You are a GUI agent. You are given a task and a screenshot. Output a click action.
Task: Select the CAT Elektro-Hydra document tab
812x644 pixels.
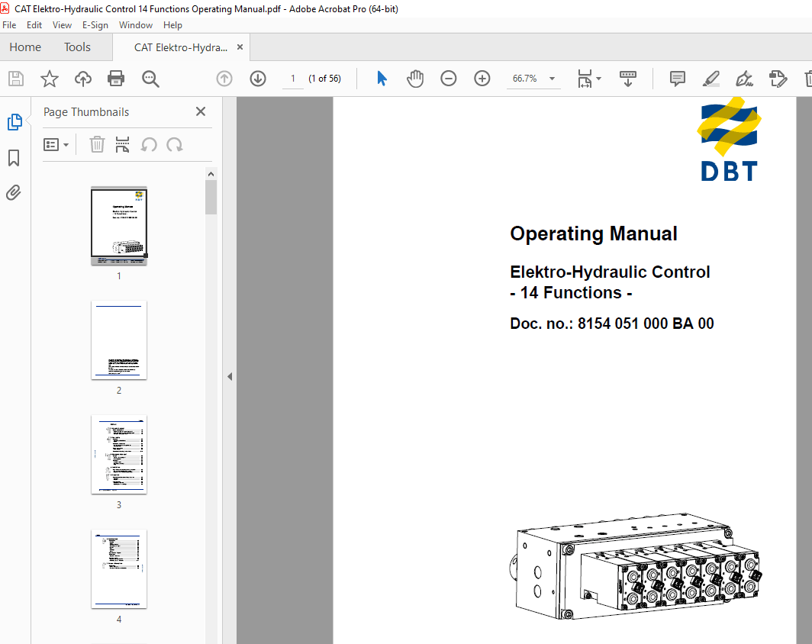click(181, 47)
